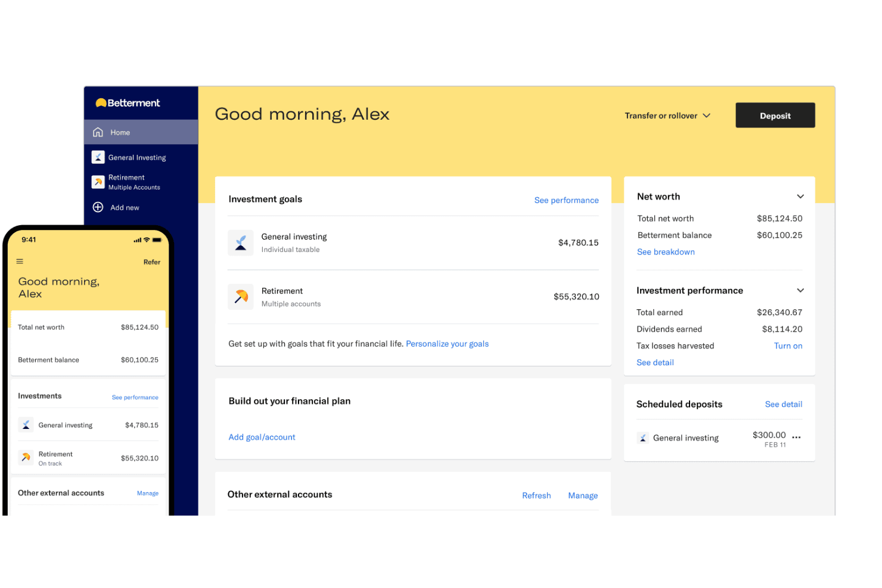
Task: Turn on Tax losses harvested
Action: pyautogui.click(x=788, y=346)
